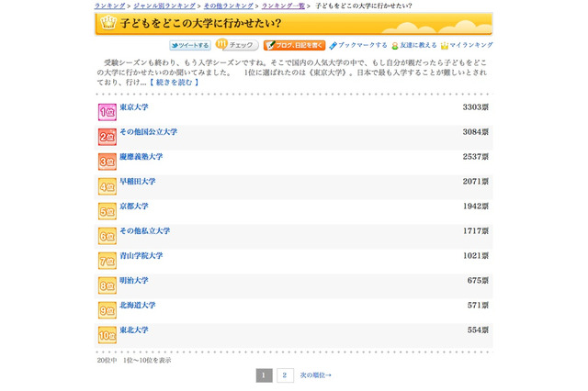Image resolution: width=588 pixels, height=391 pixels.
Task: Click the 友達に教える link
Action: 419,45
